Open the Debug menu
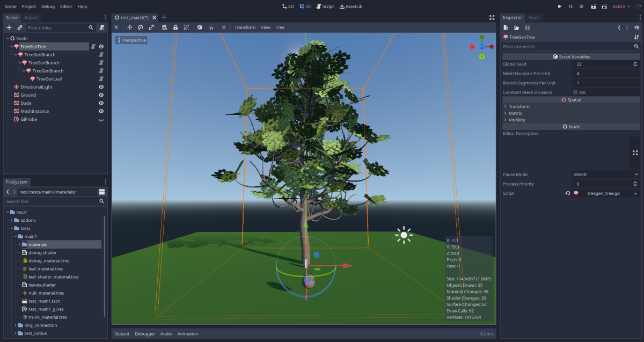Image resolution: width=644 pixels, height=342 pixels. tap(48, 6)
